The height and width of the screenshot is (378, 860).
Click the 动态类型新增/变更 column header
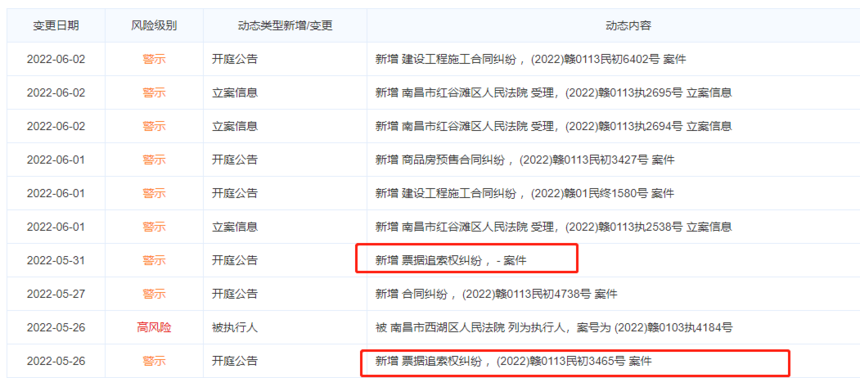tap(285, 25)
